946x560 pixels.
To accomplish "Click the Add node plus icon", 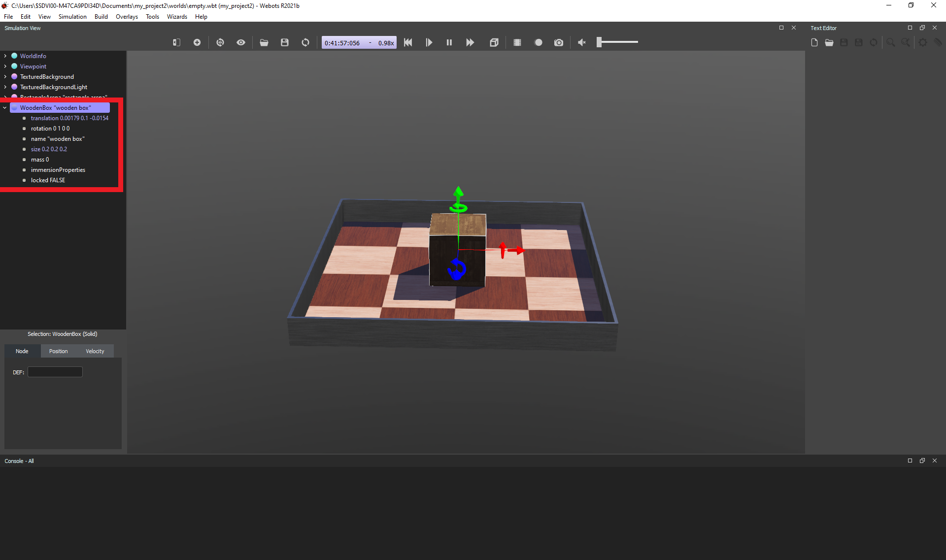I will pyautogui.click(x=197, y=43).
